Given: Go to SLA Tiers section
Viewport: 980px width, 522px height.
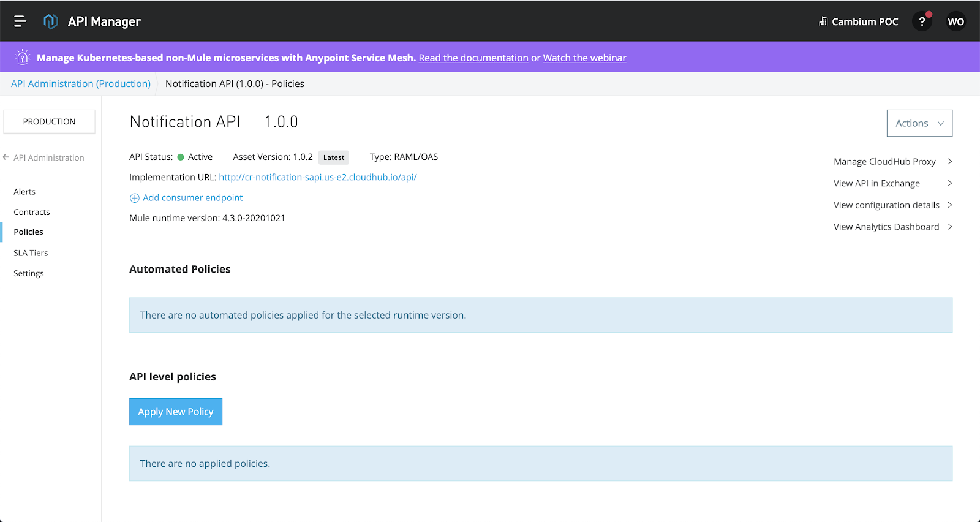Looking at the screenshot, I should [x=31, y=253].
